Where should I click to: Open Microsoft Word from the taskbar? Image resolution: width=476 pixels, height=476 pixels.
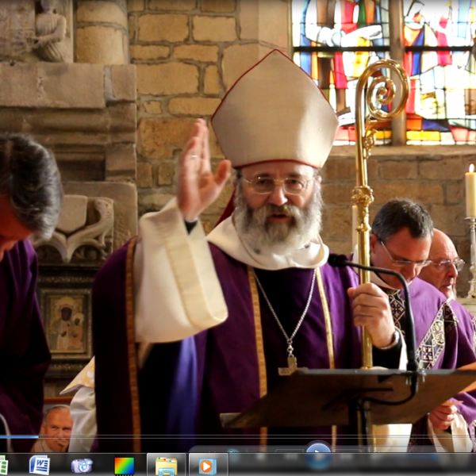pyautogui.click(x=39, y=465)
